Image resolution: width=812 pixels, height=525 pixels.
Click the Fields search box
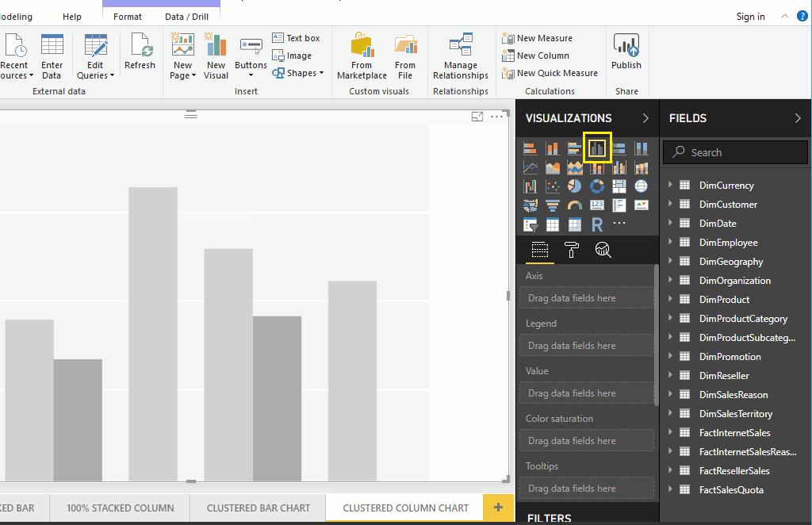point(737,152)
